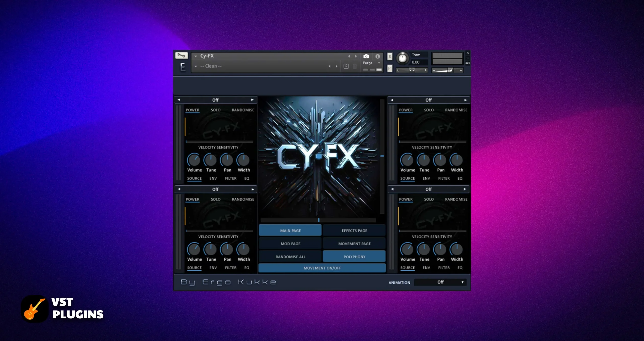Toggle POWER on the bottom-left layer

(192, 199)
